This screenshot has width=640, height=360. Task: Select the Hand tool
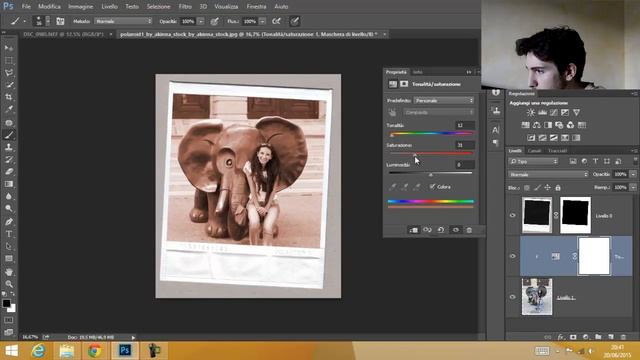coord(9,272)
